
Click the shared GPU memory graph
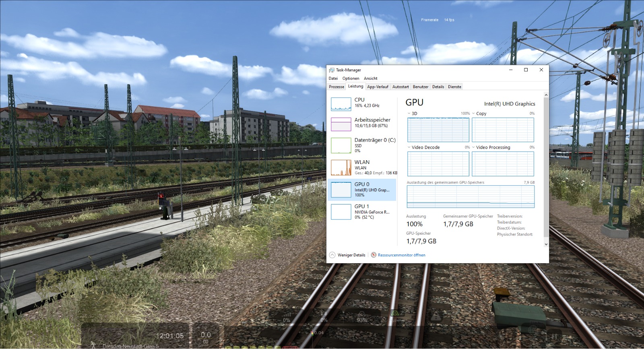(x=471, y=197)
